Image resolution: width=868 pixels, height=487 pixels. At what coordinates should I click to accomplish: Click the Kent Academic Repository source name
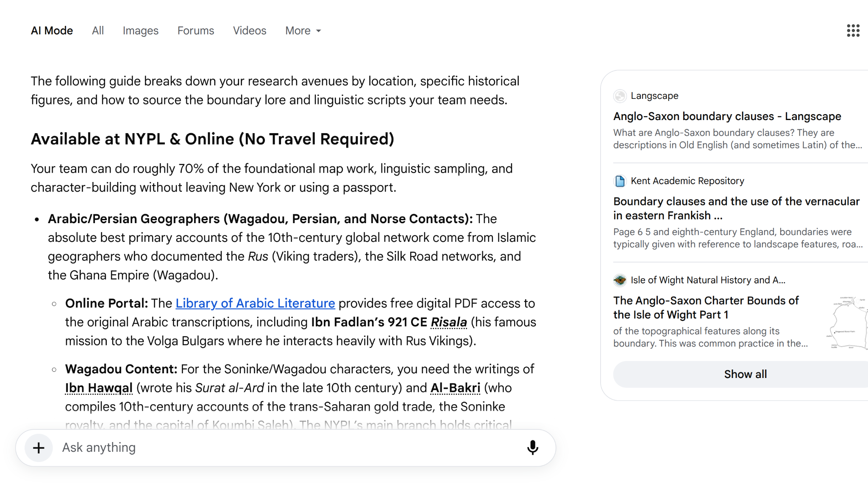click(687, 181)
